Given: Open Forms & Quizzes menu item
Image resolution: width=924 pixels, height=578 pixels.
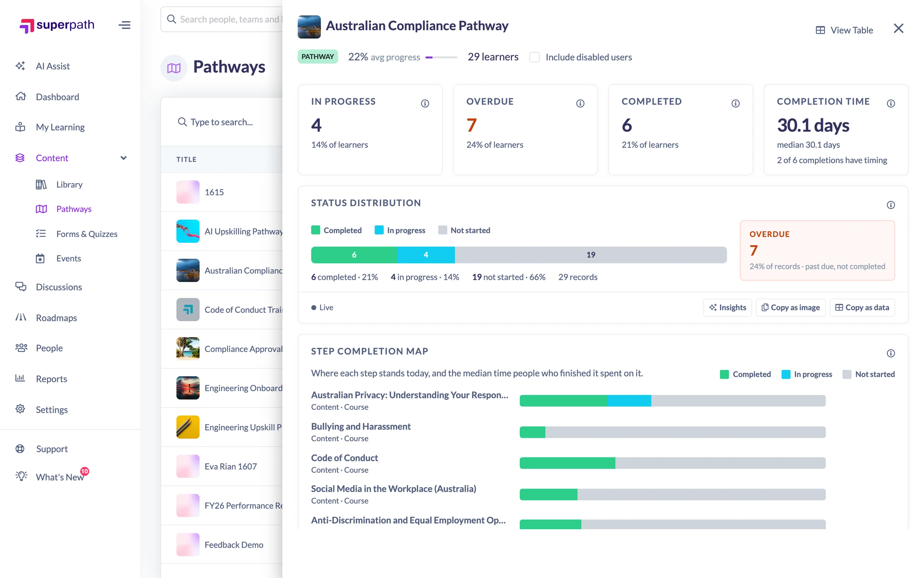Looking at the screenshot, I should click(x=87, y=234).
